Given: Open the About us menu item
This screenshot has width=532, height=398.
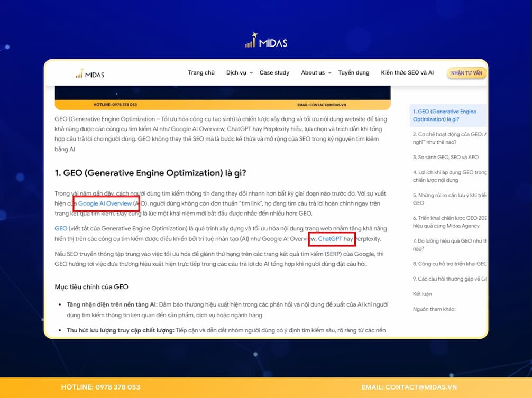Looking at the screenshot, I should tap(313, 72).
